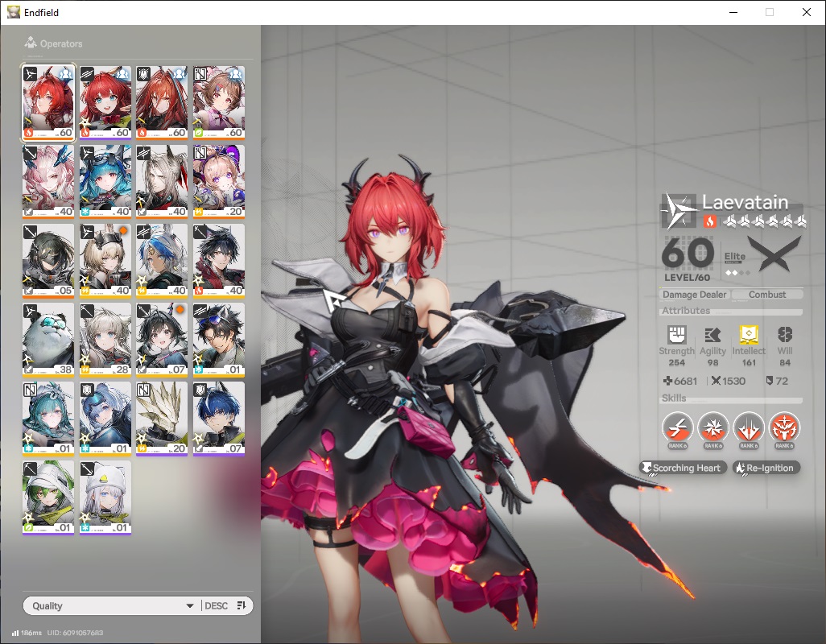
Task: Click the Operators header icon
Action: point(31,43)
